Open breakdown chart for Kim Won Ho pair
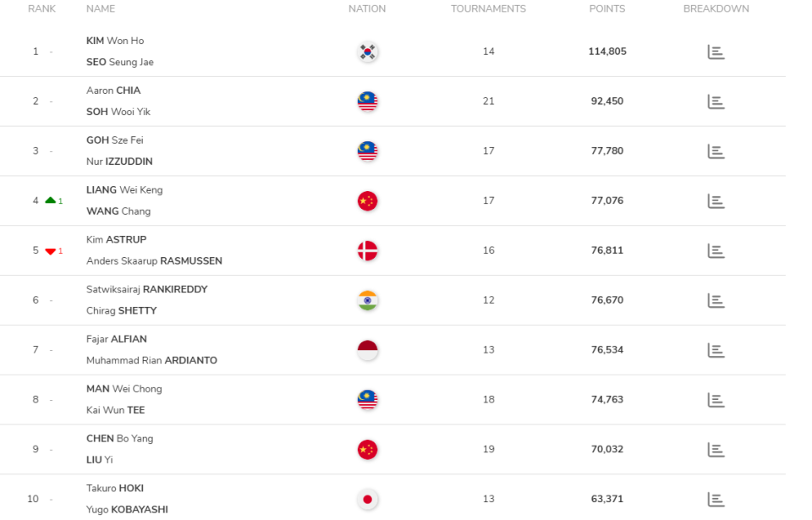Image resolution: width=812 pixels, height=520 pixels. pos(716,52)
